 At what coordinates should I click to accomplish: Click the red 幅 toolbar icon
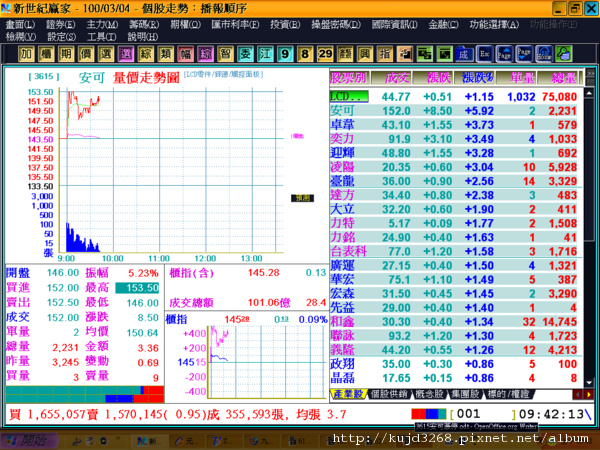tap(186, 54)
